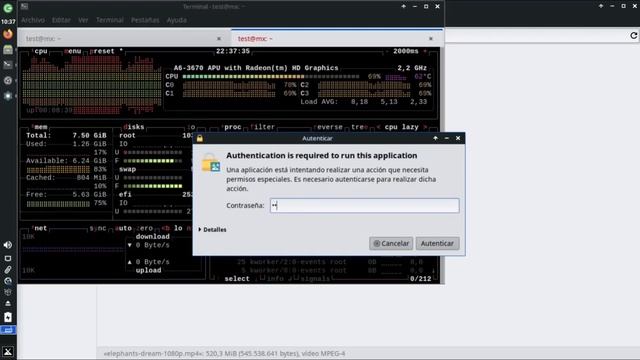Click btop preset option
640x360 pixels.
[x=102, y=51]
